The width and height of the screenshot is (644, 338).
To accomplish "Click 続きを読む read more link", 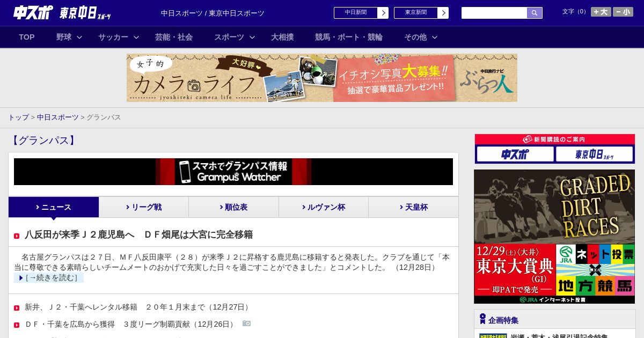I will pyautogui.click(x=49, y=277).
